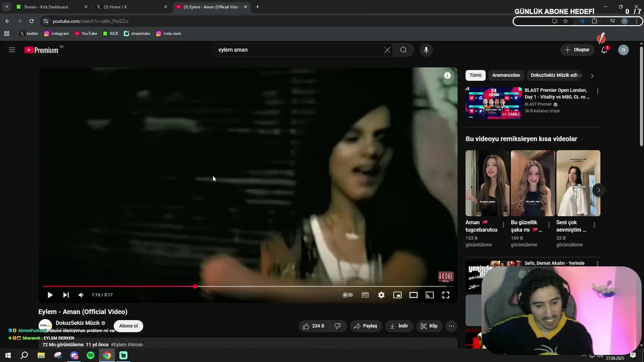The image size is (644, 362).
Task: Select the DokuzSekiz Müzik adlı chip
Action: (x=556, y=75)
